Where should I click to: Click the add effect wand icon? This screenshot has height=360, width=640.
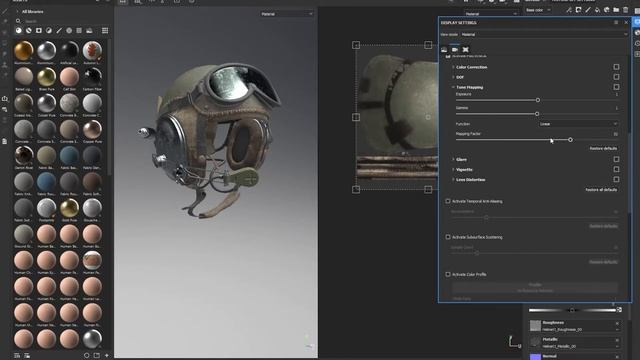569,10
